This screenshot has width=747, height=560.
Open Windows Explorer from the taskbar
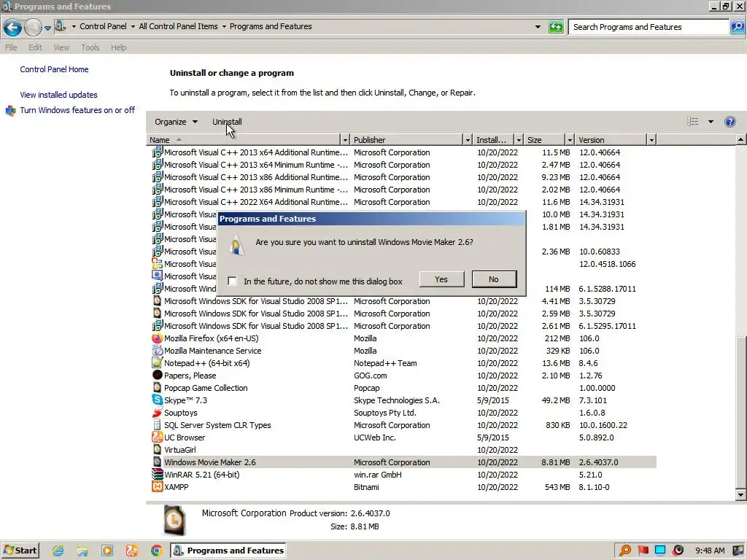pyautogui.click(x=82, y=551)
